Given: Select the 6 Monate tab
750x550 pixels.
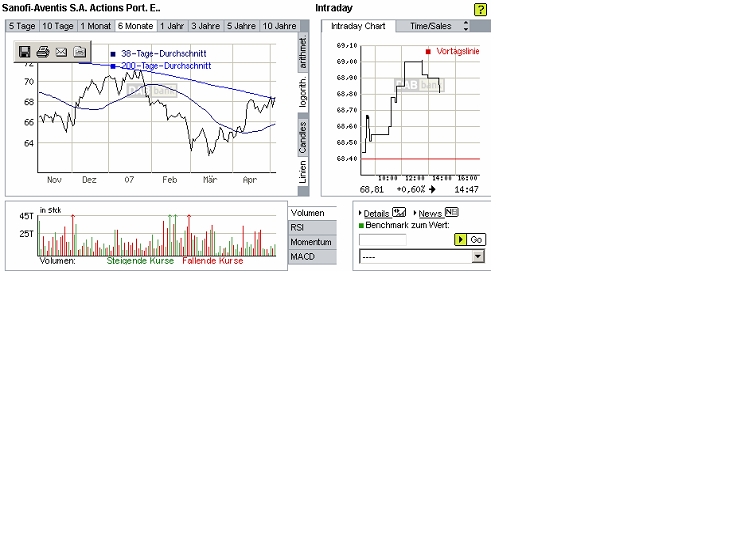Looking at the screenshot, I should point(136,26).
